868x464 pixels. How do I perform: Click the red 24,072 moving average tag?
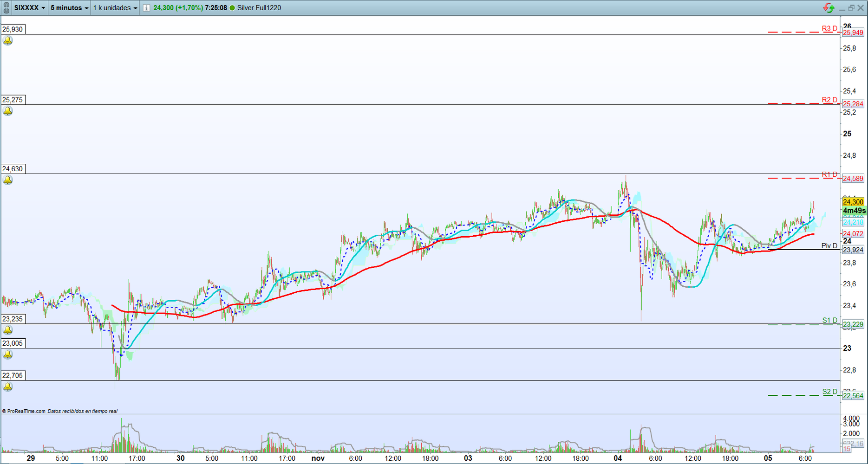853,234
